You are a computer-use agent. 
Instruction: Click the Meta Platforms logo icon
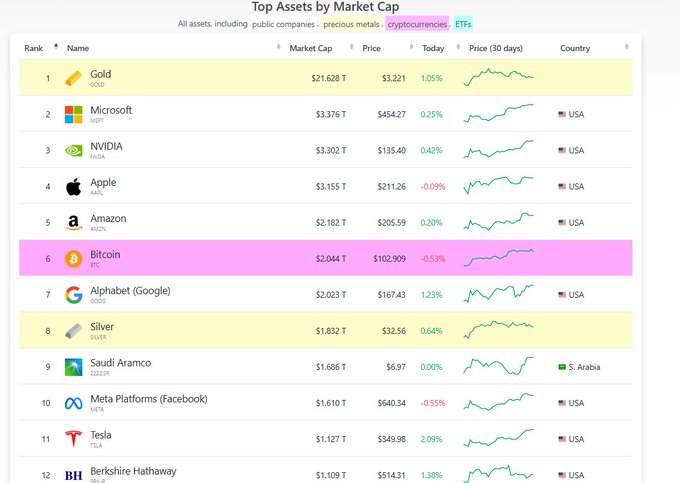point(74,402)
